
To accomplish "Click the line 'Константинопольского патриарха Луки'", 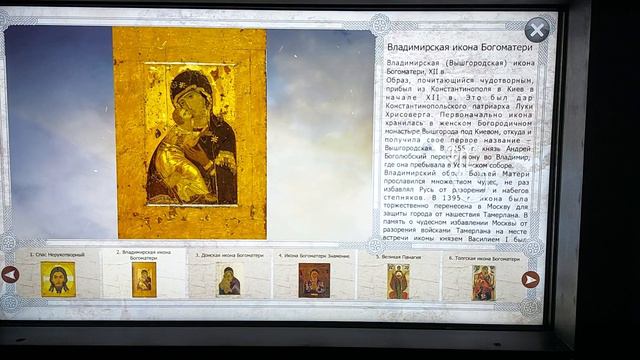I will 459,106.
